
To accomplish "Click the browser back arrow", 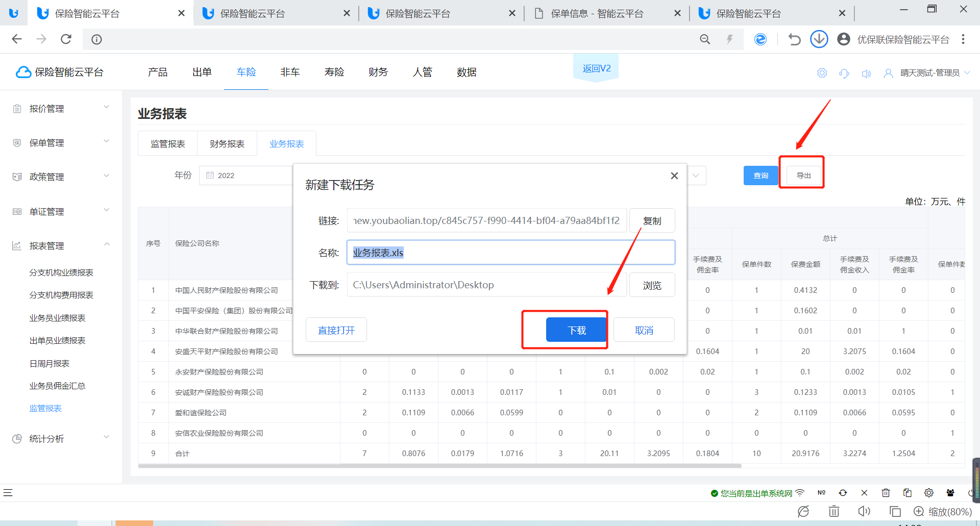I will [17, 39].
